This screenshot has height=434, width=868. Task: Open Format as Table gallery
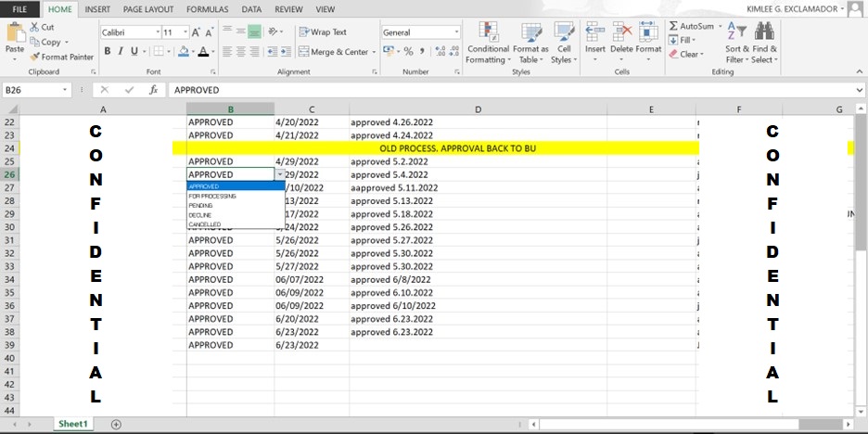pos(530,44)
